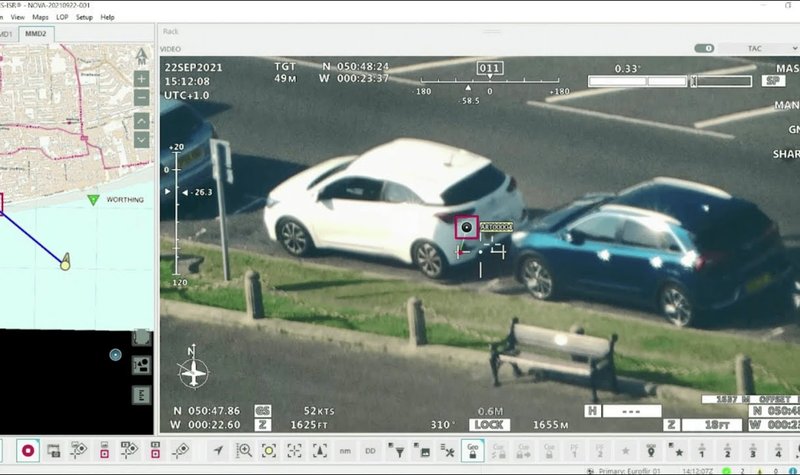Click the PF 2 toolbar button

(600, 451)
